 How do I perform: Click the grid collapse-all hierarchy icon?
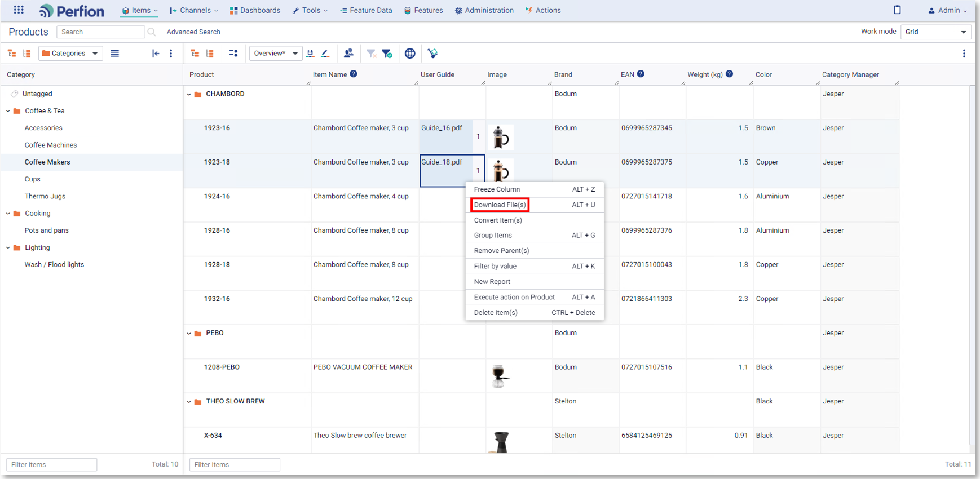(x=195, y=54)
